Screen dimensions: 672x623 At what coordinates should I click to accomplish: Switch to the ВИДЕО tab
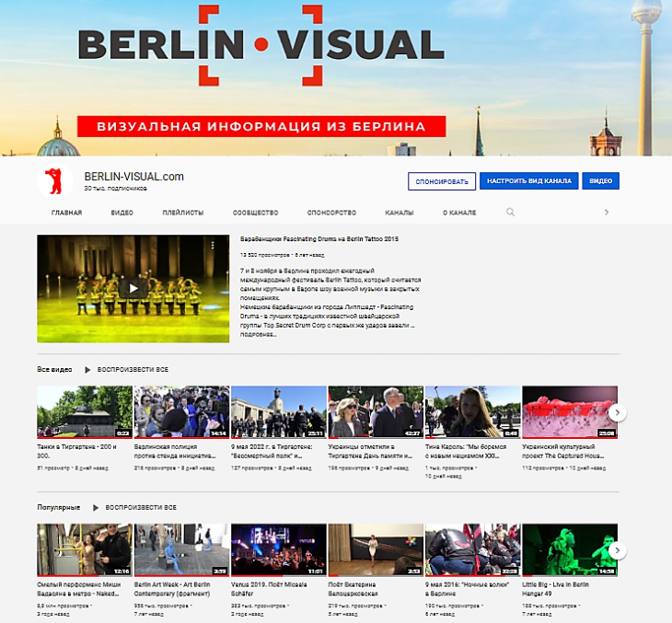tap(122, 213)
